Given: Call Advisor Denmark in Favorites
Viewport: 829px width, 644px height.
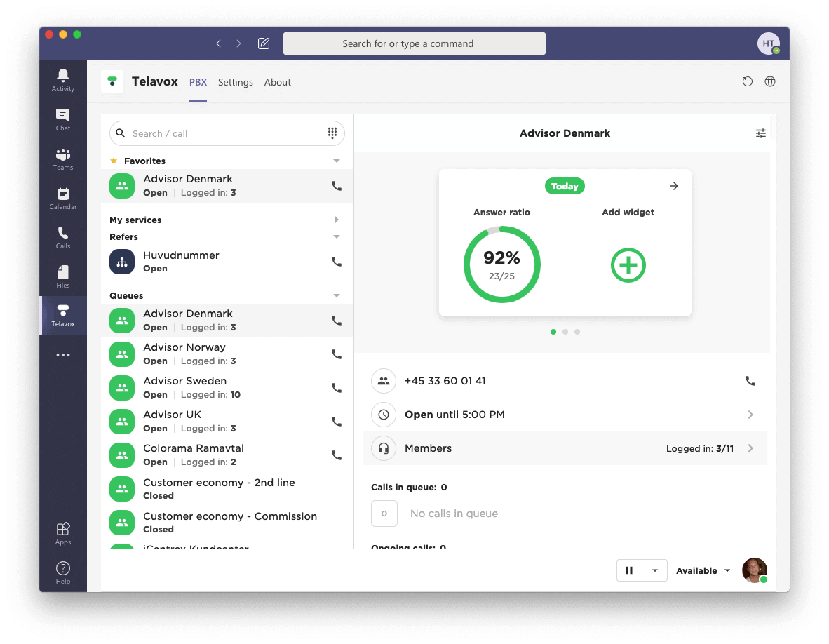Looking at the screenshot, I should point(336,186).
